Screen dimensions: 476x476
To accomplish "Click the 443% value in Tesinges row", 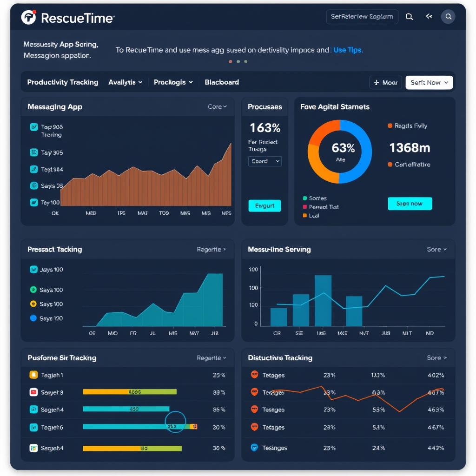I will [436, 448].
